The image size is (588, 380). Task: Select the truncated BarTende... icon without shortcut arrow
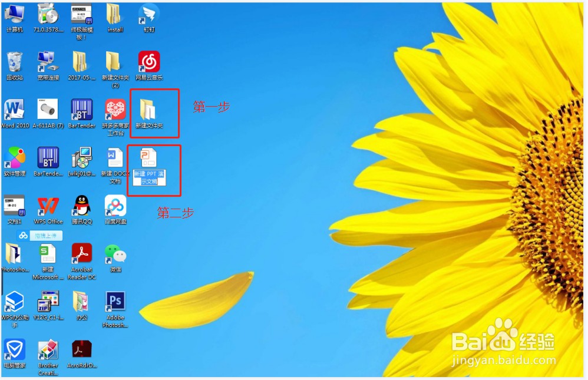tap(48, 161)
